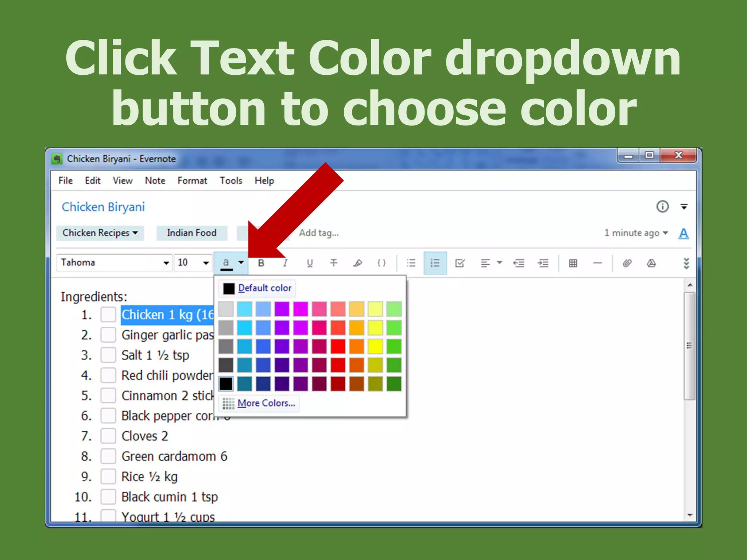Open the Tools menu
The height and width of the screenshot is (560, 747).
click(x=231, y=180)
